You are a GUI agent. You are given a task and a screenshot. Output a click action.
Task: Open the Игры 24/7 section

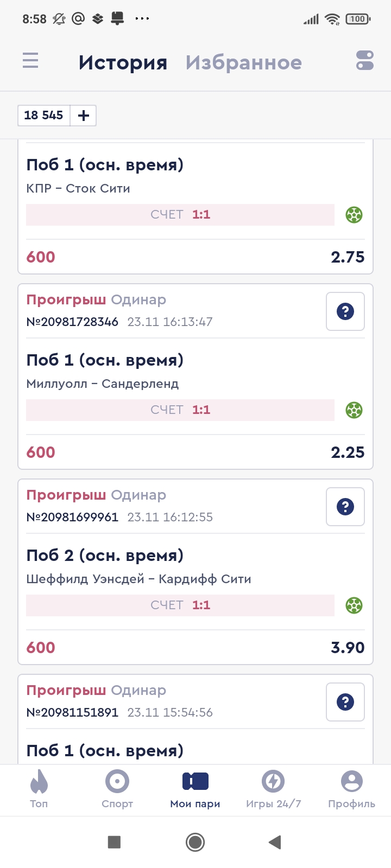click(273, 788)
